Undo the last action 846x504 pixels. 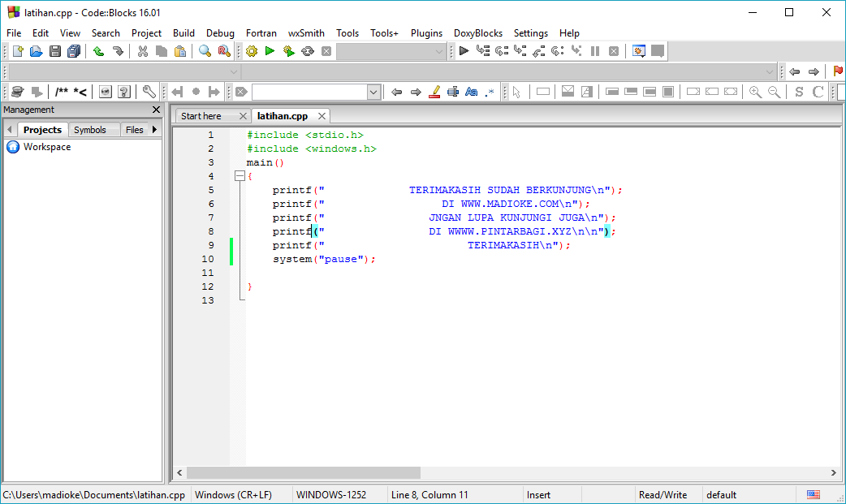[x=98, y=50]
